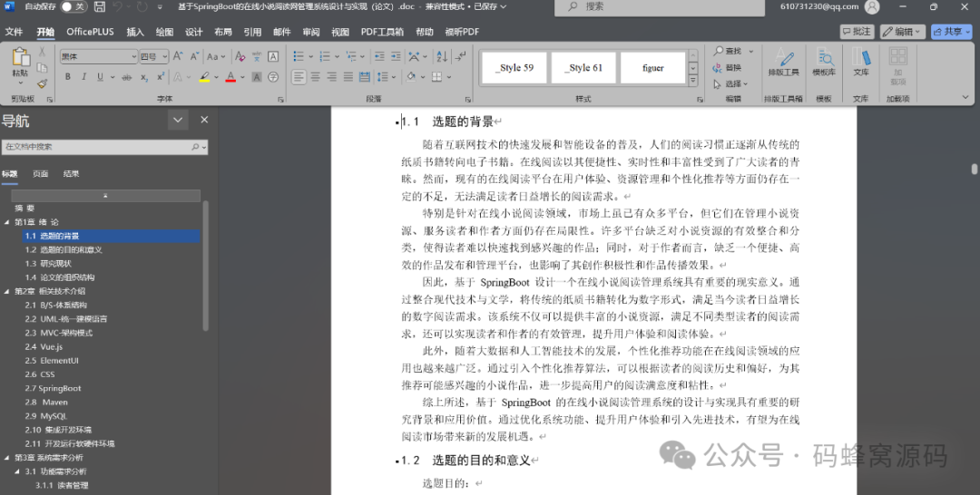This screenshot has width=980, height=495.
Task: Click the character shading icon
Action: tap(256, 77)
